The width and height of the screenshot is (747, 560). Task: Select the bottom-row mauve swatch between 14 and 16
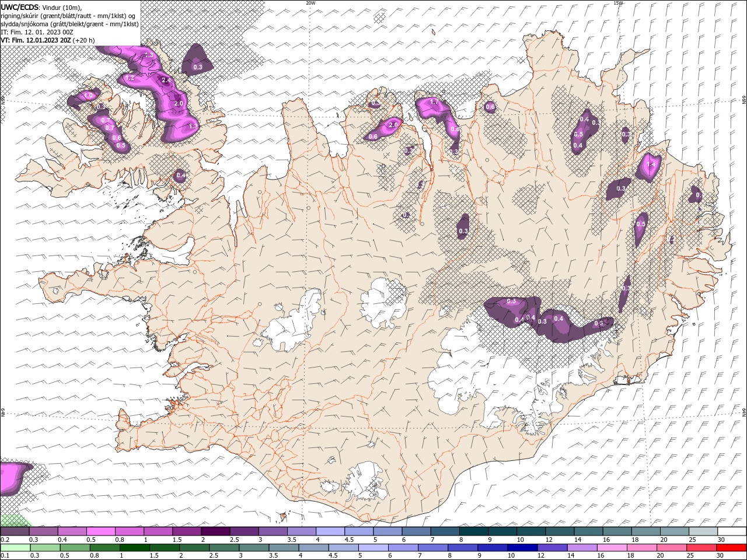tap(582, 548)
